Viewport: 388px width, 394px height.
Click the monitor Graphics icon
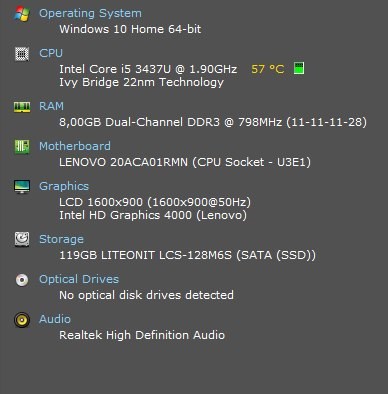[x=22, y=187]
